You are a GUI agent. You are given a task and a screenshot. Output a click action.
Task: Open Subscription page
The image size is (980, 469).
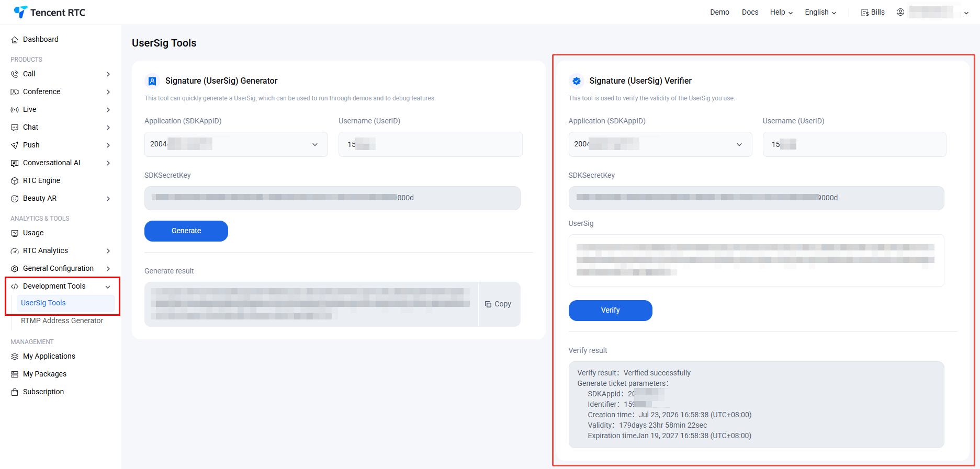(x=43, y=392)
